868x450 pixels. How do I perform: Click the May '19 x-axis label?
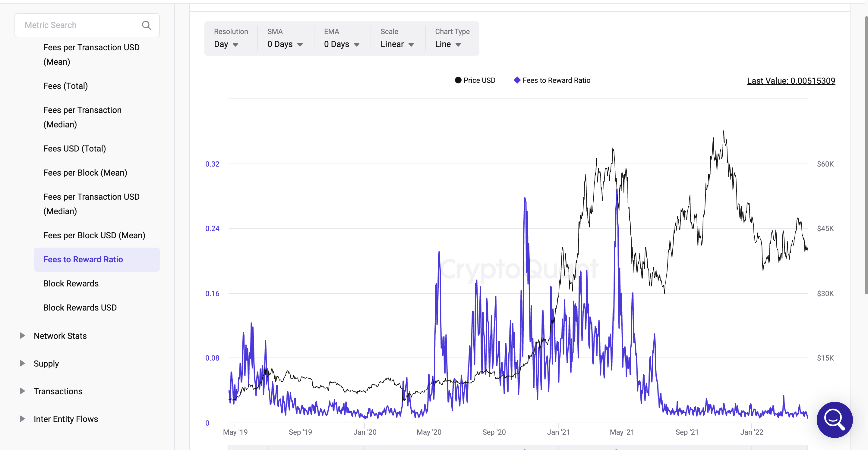coord(235,432)
